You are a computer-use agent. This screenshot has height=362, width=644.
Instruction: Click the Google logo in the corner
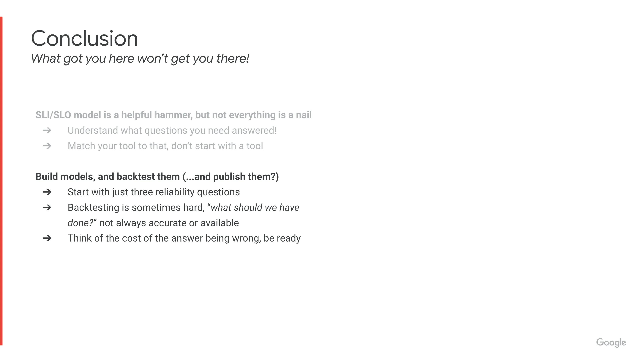coord(611,342)
